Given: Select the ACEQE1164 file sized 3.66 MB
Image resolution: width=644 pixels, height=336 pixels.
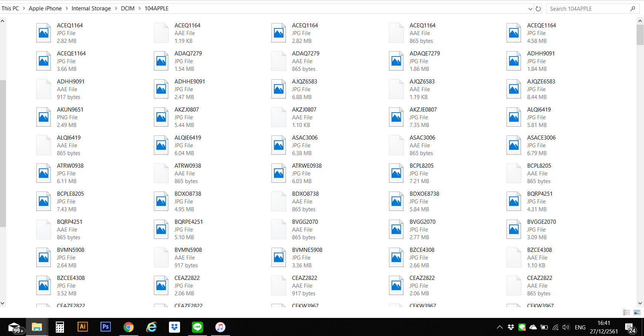Looking at the screenshot, I should [62, 61].
